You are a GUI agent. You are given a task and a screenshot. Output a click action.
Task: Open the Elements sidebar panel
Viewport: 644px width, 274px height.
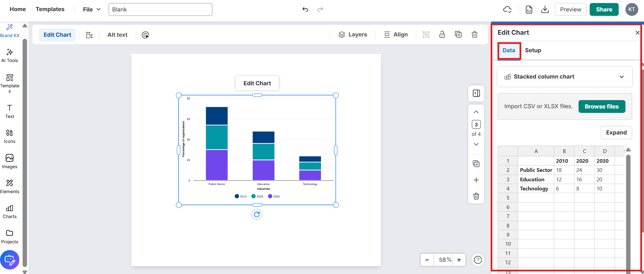pos(10,187)
